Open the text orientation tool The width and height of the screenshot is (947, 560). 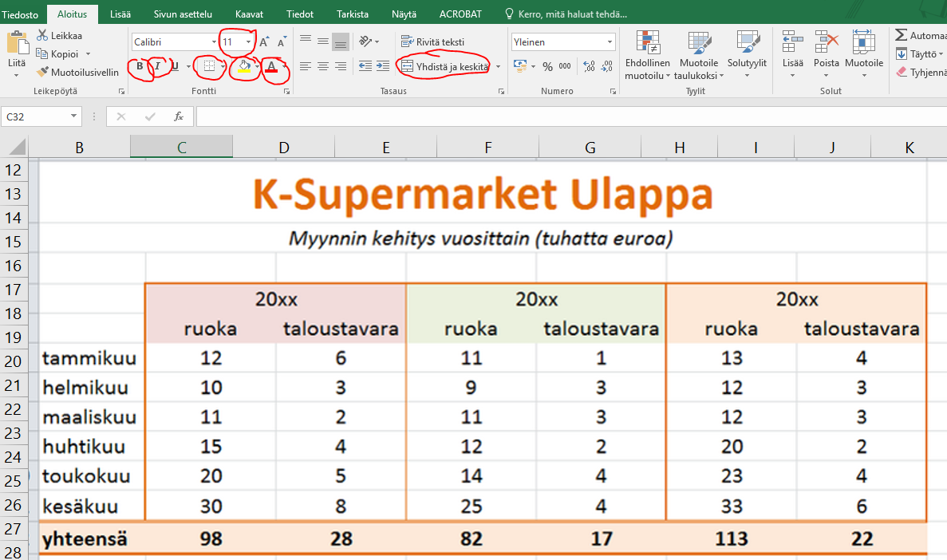(365, 41)
